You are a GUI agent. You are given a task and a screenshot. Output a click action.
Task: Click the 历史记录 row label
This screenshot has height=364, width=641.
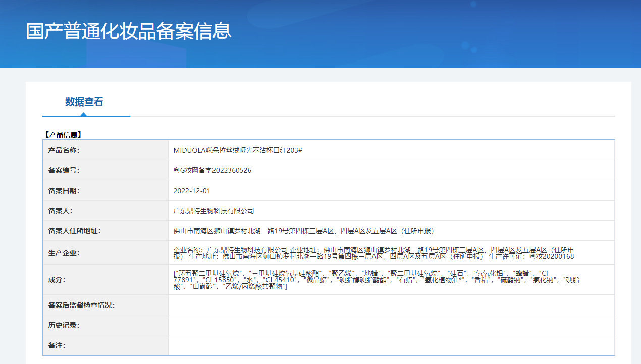point(64,325)
